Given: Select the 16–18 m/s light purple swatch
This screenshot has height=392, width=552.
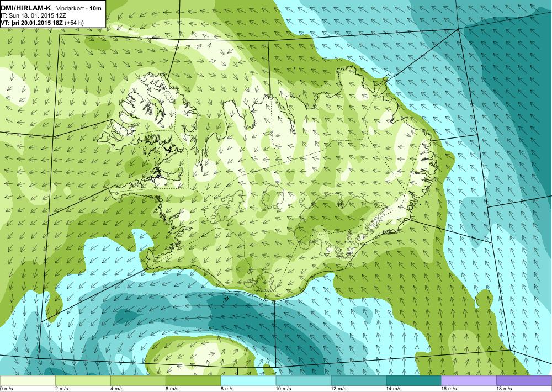Looking at the screenshot, I should (469, 381).
